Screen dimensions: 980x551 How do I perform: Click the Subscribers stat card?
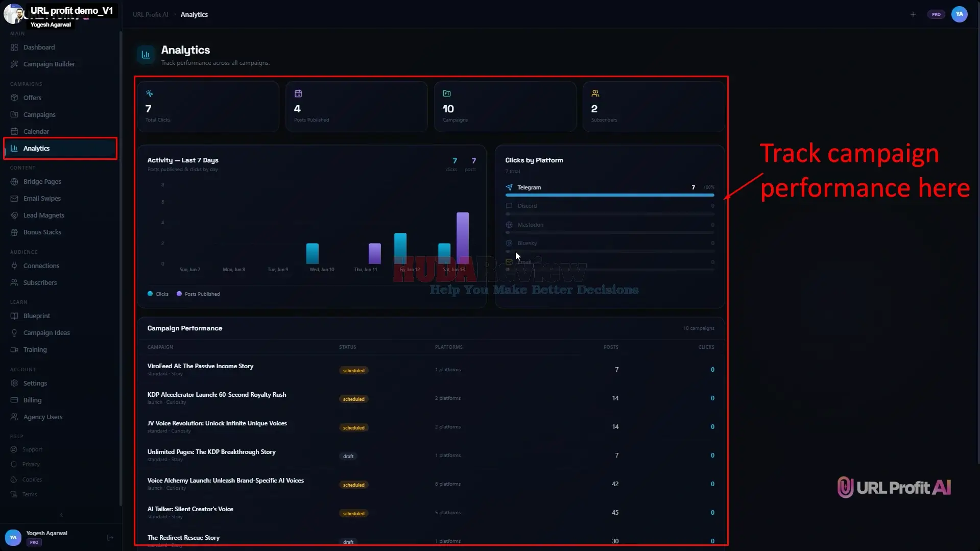coord(654,107)
